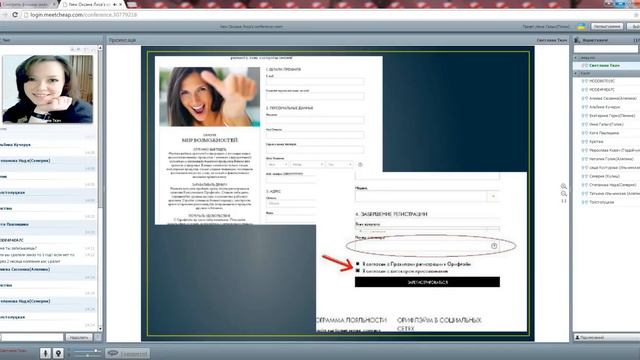The height and width of the screenshot is (360, 640).
Task: Click the participants panel header icon
Action: coord(577,40)
